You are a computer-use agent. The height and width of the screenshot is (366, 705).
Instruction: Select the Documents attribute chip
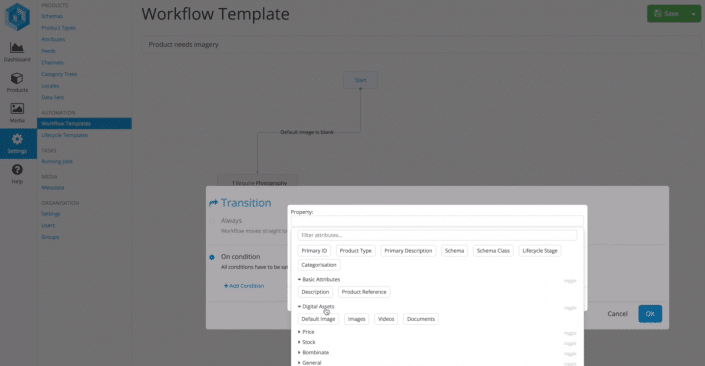click(421, 319)
